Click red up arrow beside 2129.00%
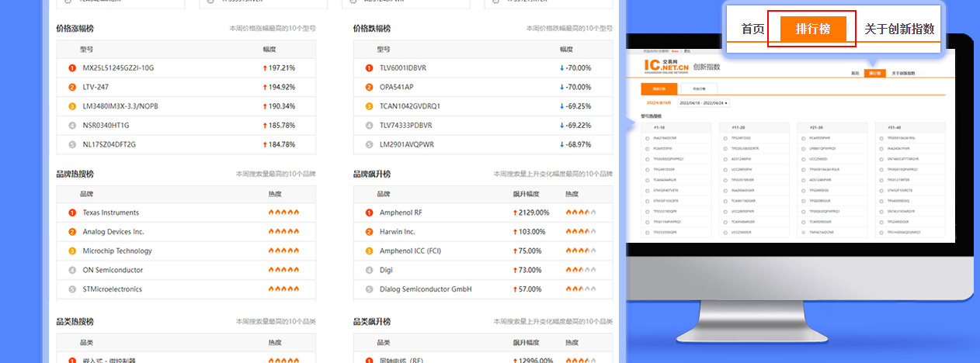Screen dimensions: 980x363 pos(515,213)
